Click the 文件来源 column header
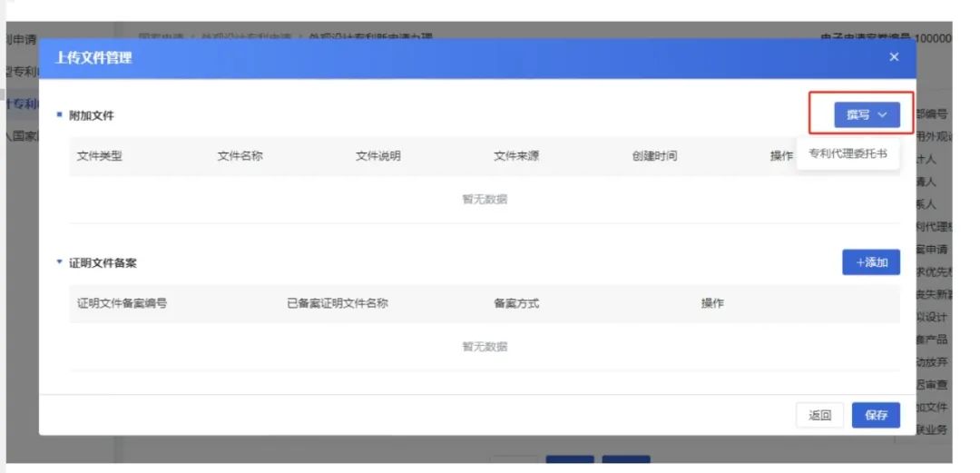 [x=516, y=156]
